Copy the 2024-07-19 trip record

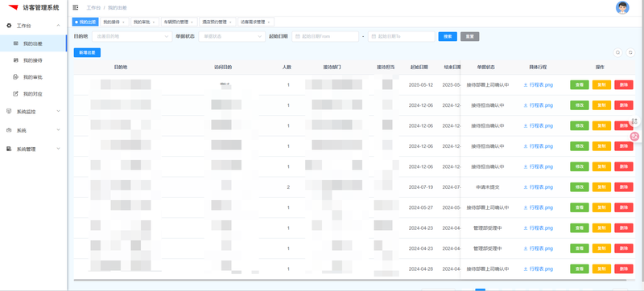click(x=601, y=187)
